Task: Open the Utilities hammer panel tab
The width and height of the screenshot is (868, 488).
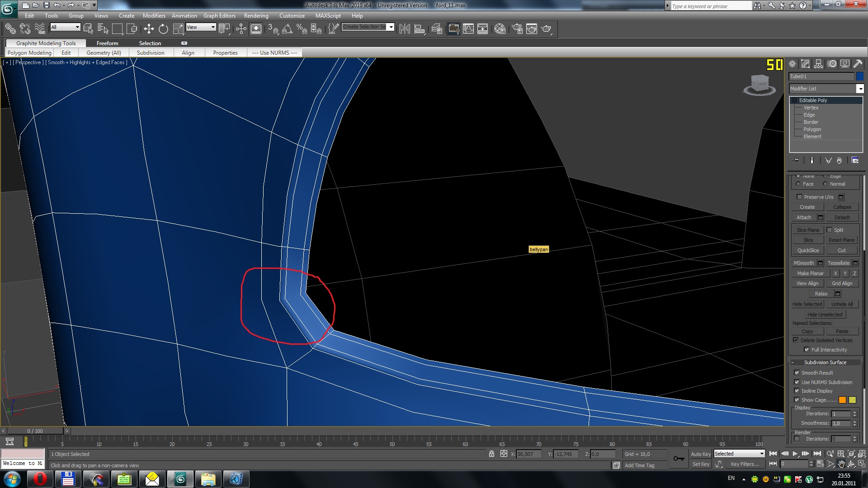Action: (x=858, y=64)
